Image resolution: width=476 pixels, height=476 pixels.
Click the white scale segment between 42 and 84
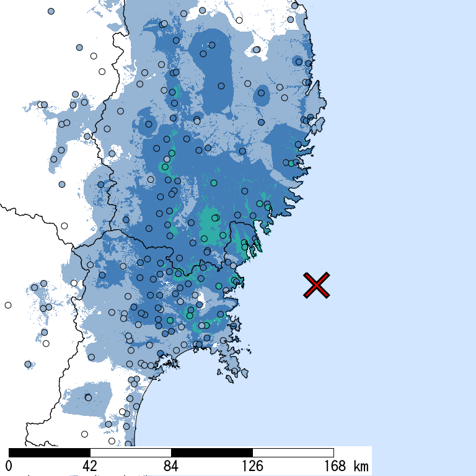point(131,452)
